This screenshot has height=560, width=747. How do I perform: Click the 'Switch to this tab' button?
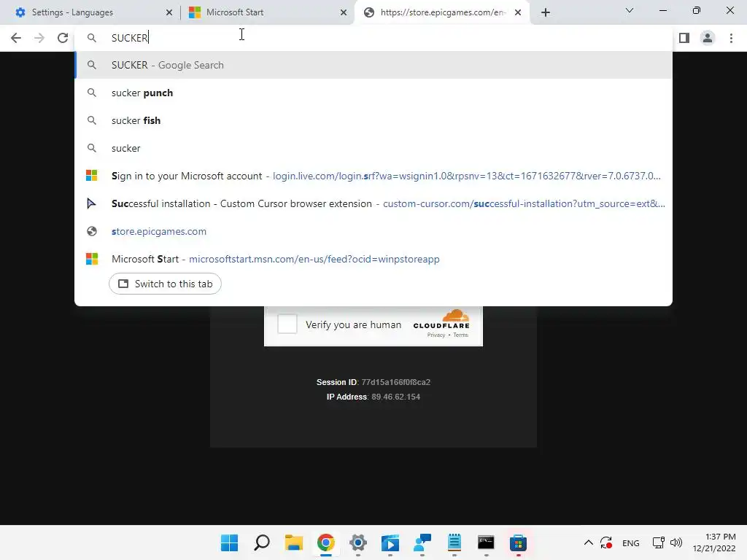coord(165,284)
